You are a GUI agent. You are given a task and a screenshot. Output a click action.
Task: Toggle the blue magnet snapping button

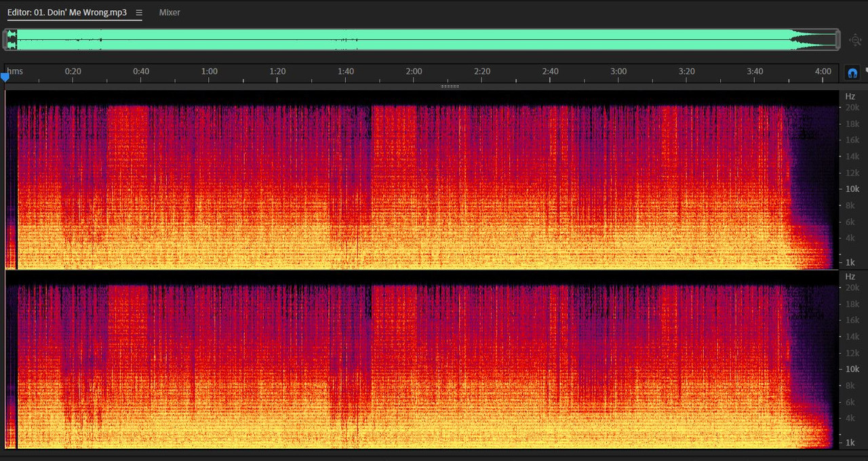point(852,73)
